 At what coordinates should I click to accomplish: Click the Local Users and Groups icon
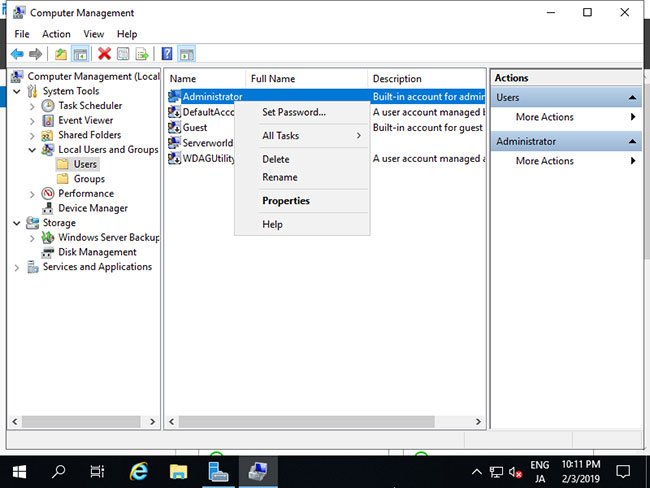point(48,150)
